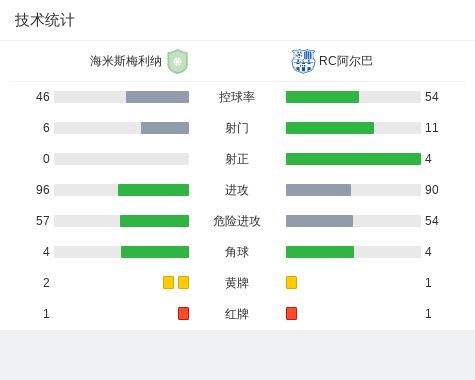Click 海米斯梅利纳's second yellow card icon
This screenshot has width=475, height=380.
183,283
